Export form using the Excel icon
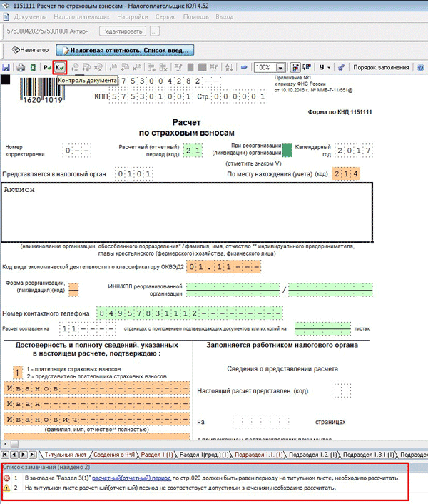Screen dimensions: 428x504 coord(32,67)
